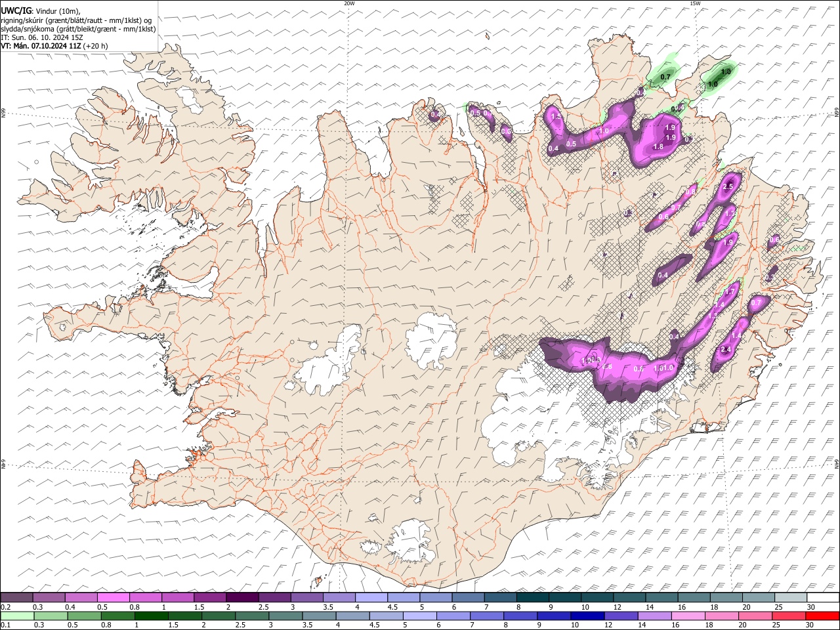Click the 'UWC/IG' title in the header box
Viewport: 840px width, 630px height.
[x=16, y=11]
